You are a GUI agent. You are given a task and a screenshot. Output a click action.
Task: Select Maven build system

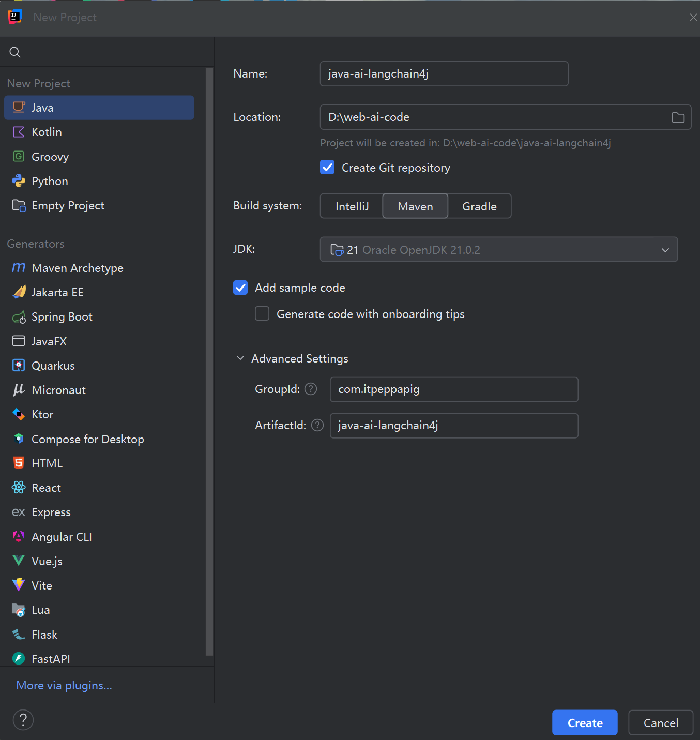point(415,206)
